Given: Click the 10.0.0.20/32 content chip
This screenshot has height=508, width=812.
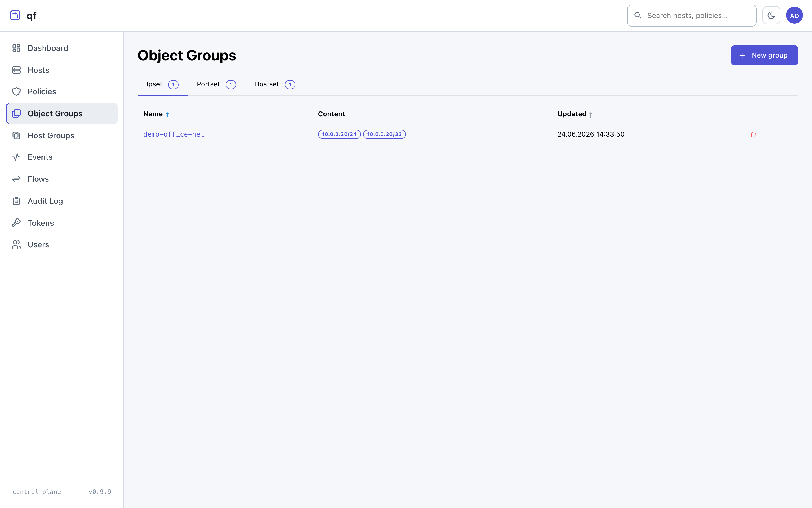Looking at the screenshot, I should tap(384, 134).
